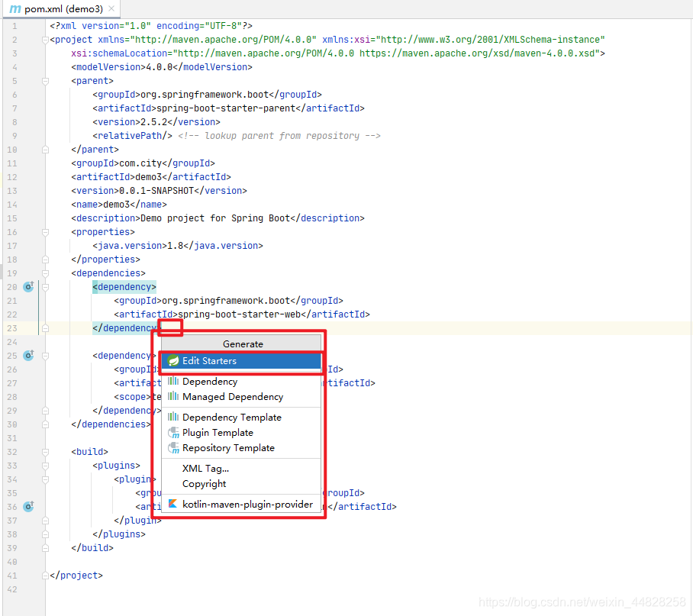Click the Managed Dependency bars icon
Image resolution: width=693 pixels, height=616 pixels.
click(173, 396)
